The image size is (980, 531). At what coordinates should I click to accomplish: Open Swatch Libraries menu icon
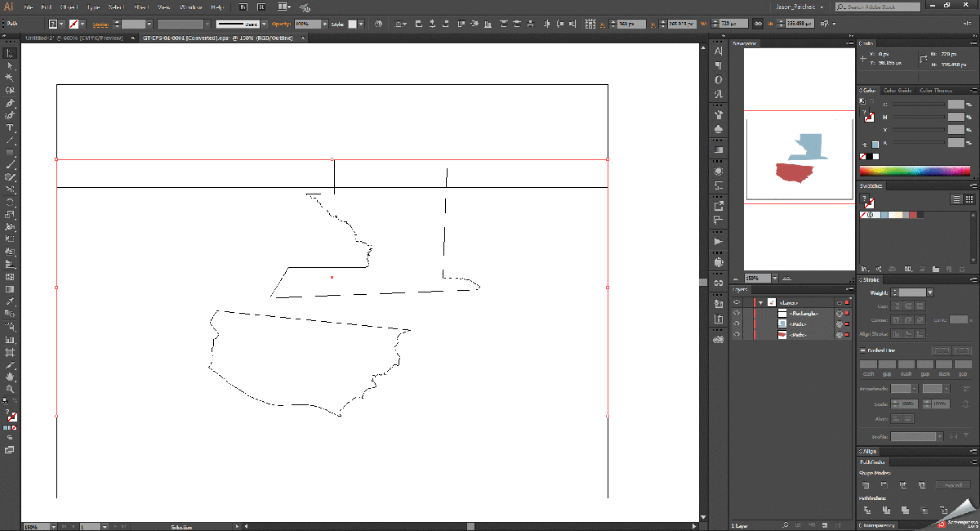[x=865, y=268]
